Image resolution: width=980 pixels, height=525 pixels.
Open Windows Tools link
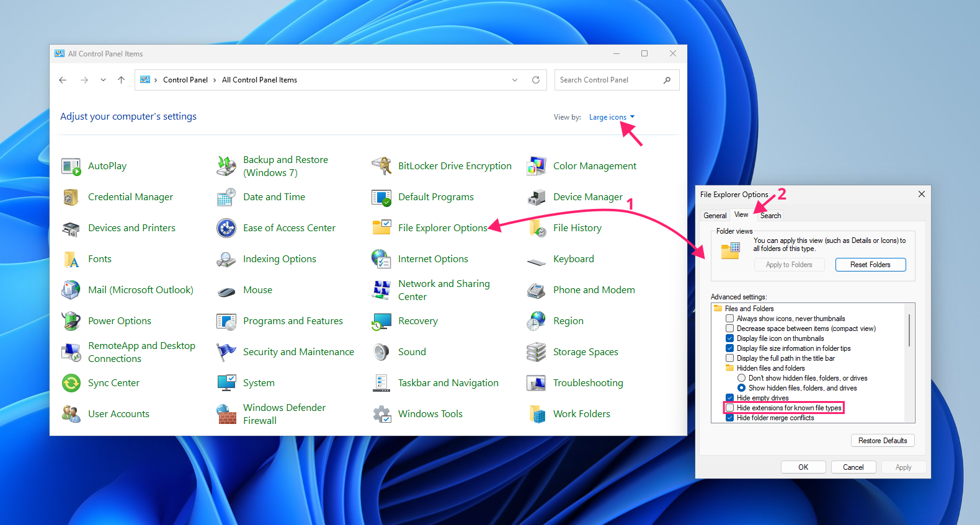[x=430, y=414]
